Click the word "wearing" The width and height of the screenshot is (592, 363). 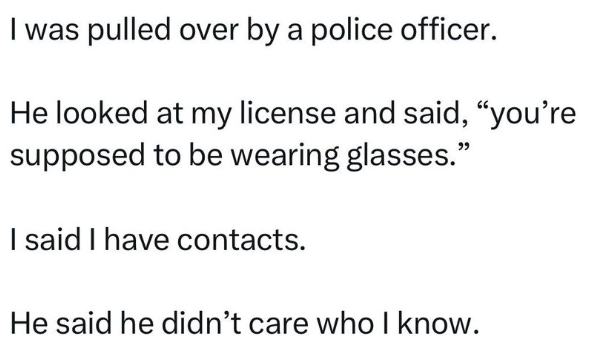[285, 158]
